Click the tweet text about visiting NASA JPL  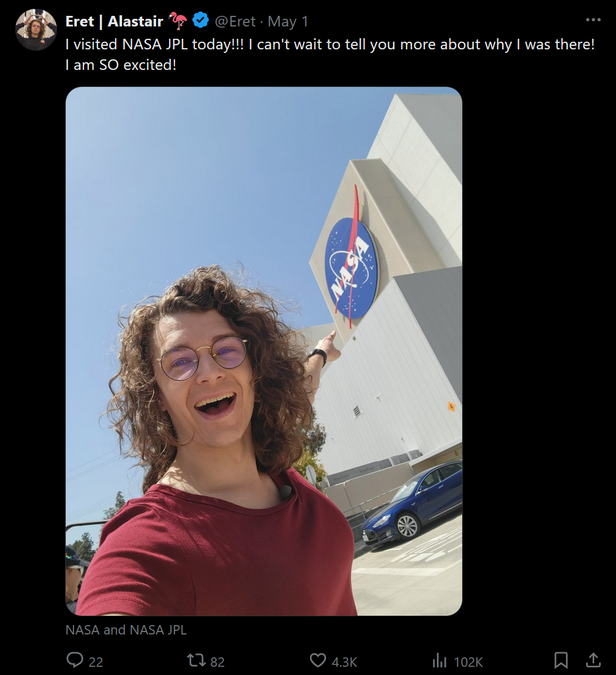(x=330, y=54)
